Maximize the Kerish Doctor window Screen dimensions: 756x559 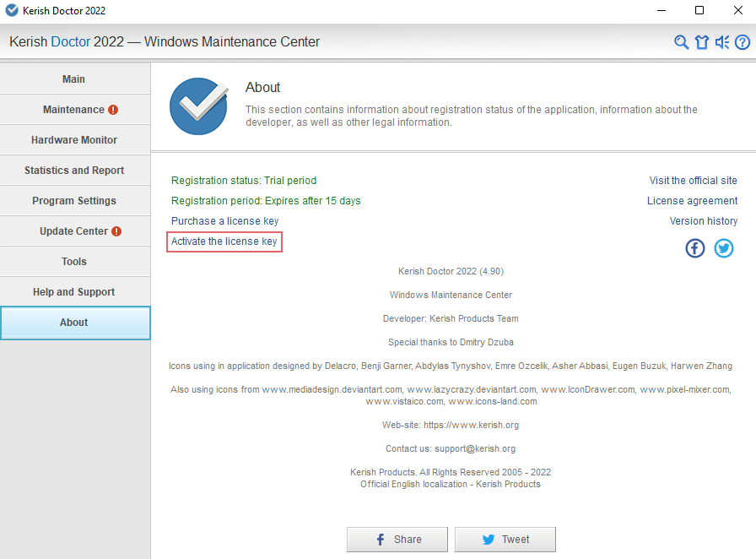699,10
